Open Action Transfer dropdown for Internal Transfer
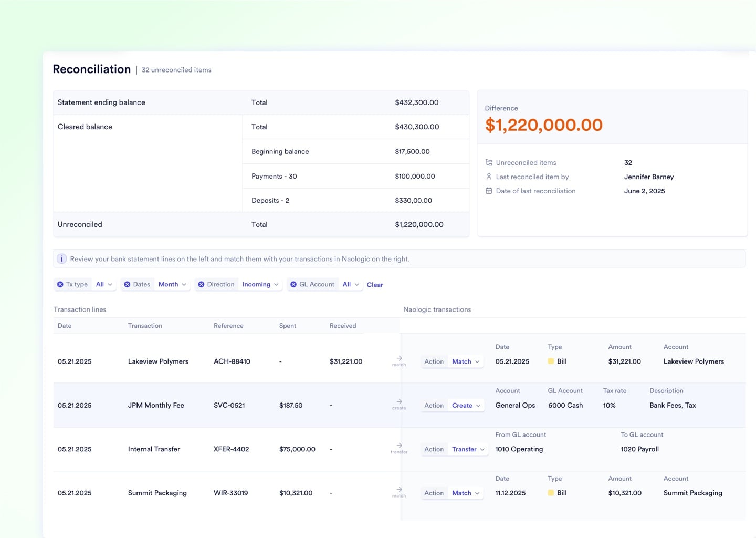756x538 pixels. 468,449
